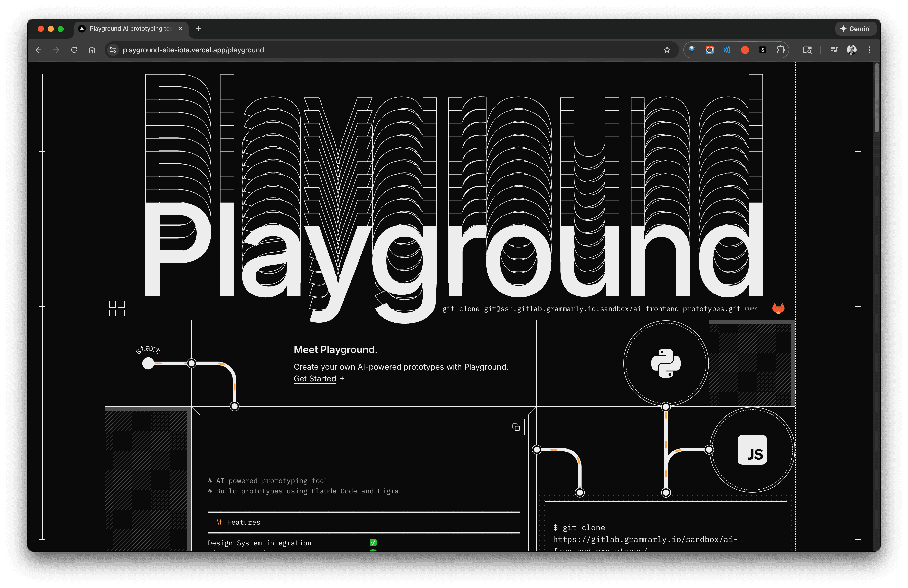The image size is (908, 588).
Task: Open the media controls music icon
Action: click(833, 50)
